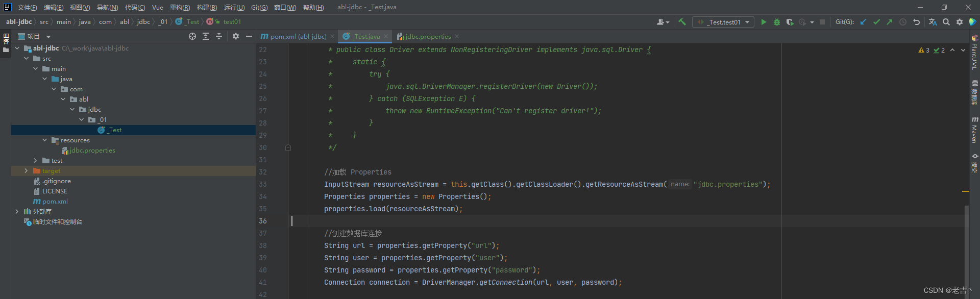The width and height of the screenshot is (980, 299).
Task: Open the Git(G) menu
Action: tap(259, 7)
